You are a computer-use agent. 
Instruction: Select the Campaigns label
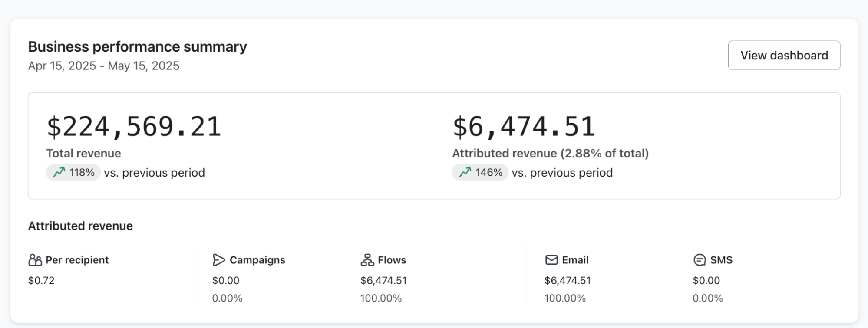pos(257,260)
